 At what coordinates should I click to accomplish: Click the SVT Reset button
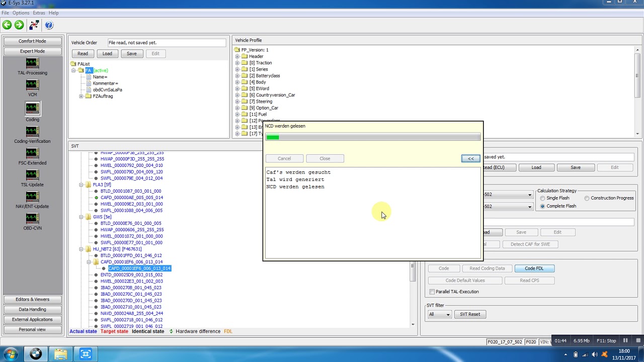470,314
